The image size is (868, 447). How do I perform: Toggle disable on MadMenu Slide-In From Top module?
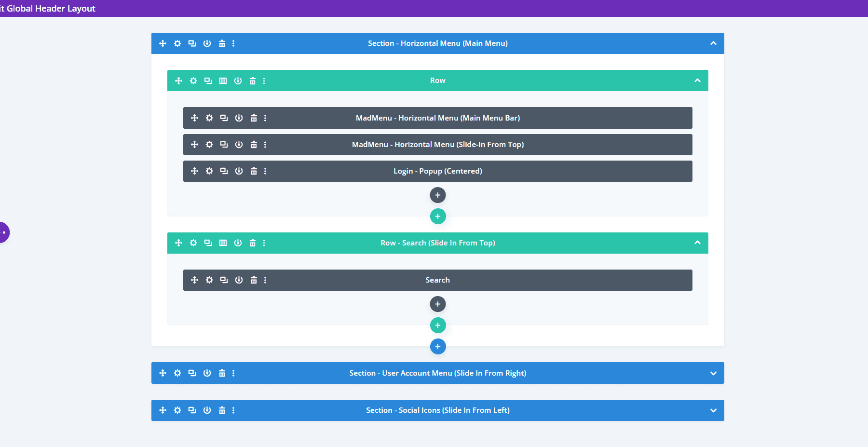click(x=239, y=144)
